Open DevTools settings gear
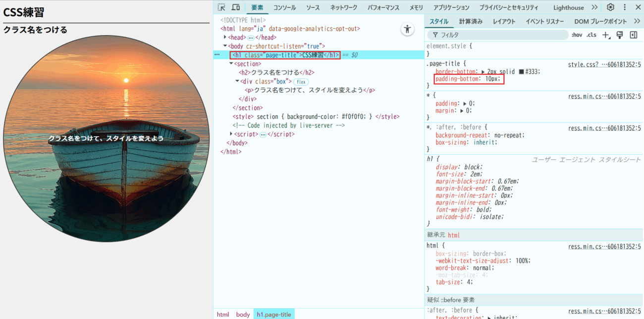Screen dimensions: 644x319 tap(611, 7)
